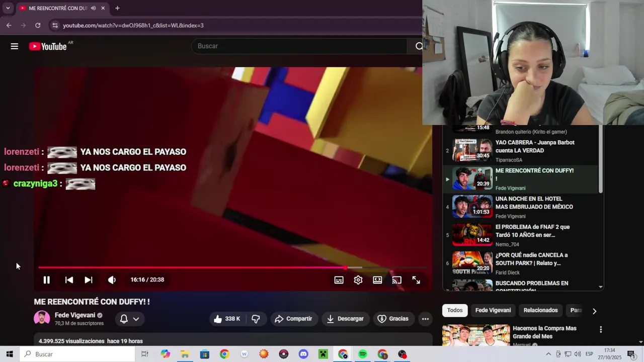This screenshot has height=362, width=644.
Task: Select the Relacionados filter chip
Action: [x=541, y=310]
